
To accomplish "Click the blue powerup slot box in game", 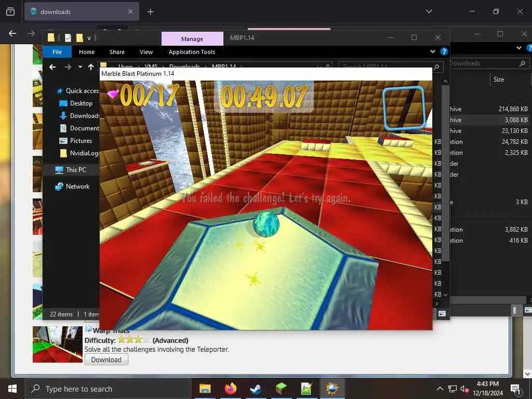I will pos(404,108).
